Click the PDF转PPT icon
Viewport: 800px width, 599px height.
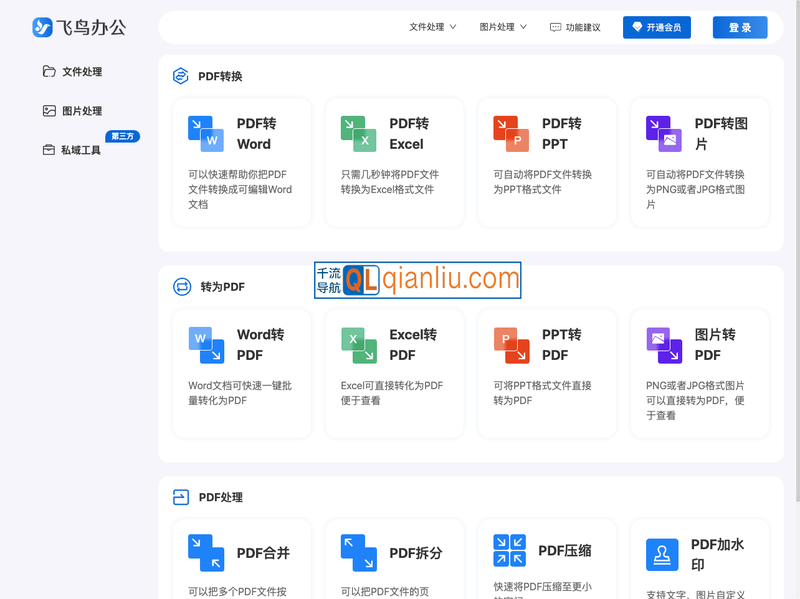[x=511, y=134]
